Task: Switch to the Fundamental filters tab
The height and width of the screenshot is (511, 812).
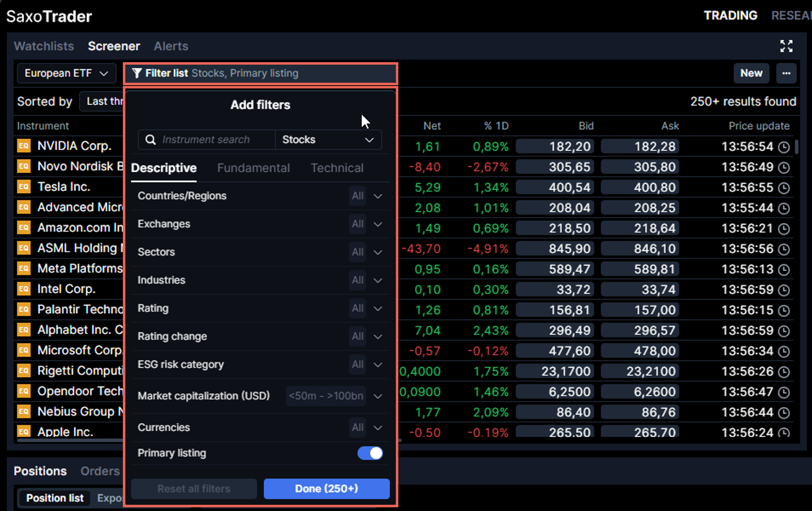Action: point(254,168)
